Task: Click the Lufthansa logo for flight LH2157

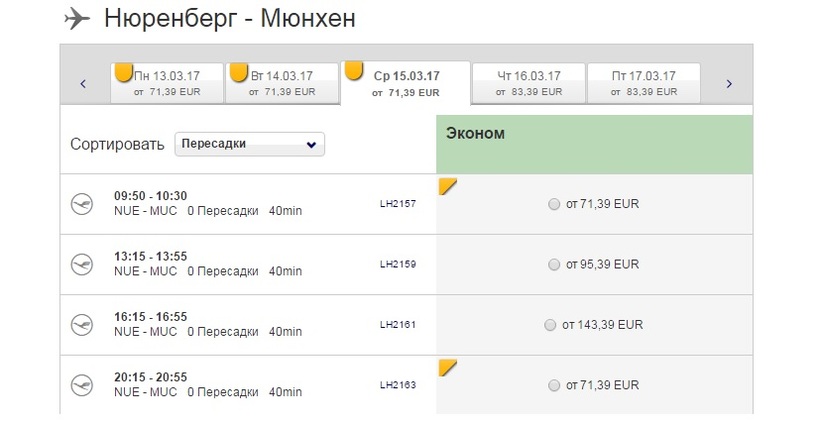Action: (x=82, y=205)
